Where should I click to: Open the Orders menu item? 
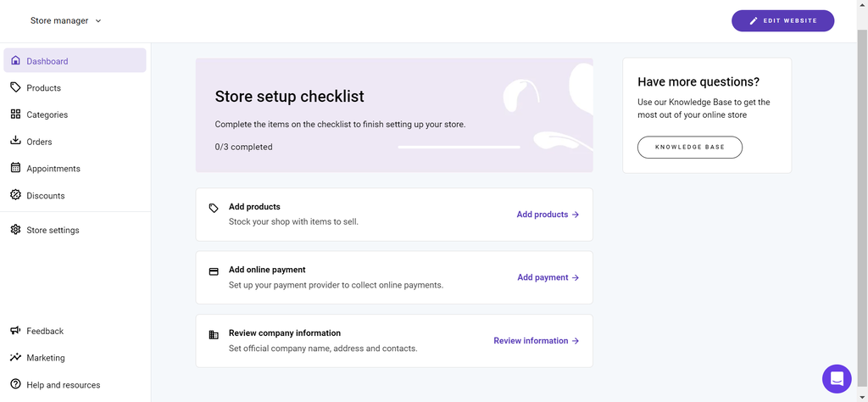[39, 142]
